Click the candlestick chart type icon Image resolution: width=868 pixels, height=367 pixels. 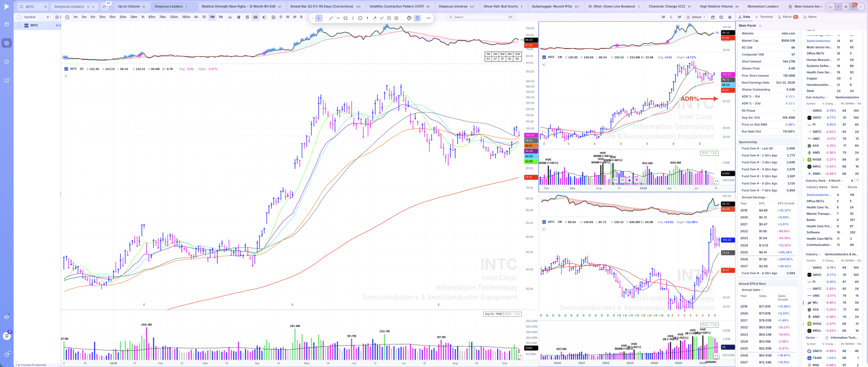[x=239, y=17]
